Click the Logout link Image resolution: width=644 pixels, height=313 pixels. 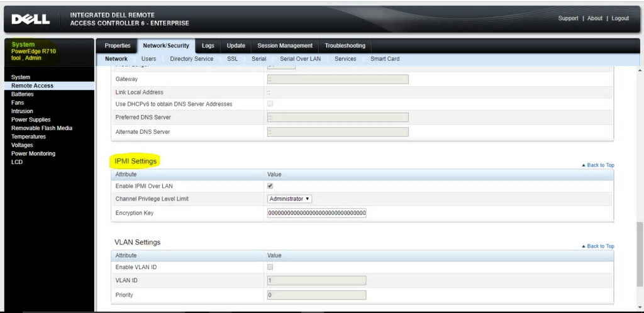[619, 19]
